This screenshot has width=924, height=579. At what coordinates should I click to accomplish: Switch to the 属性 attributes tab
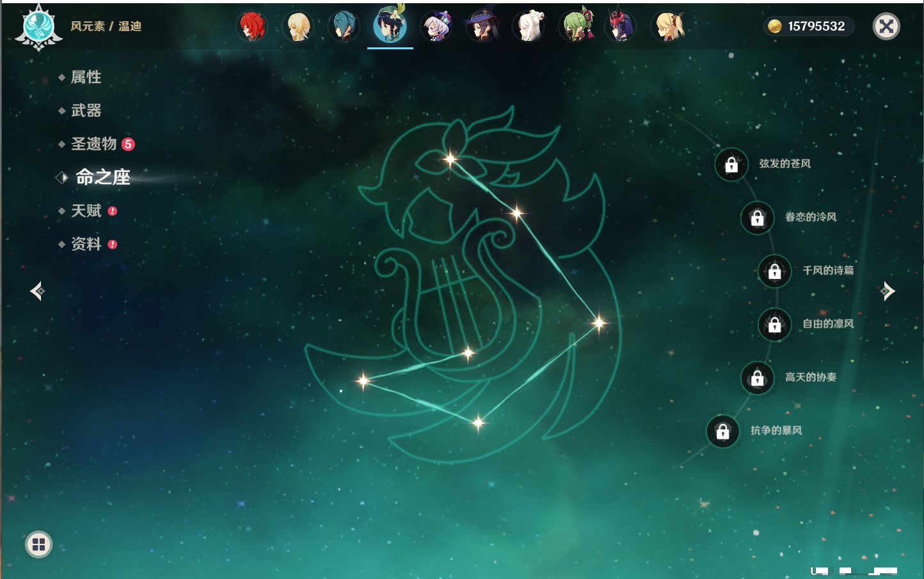point(86,77)
